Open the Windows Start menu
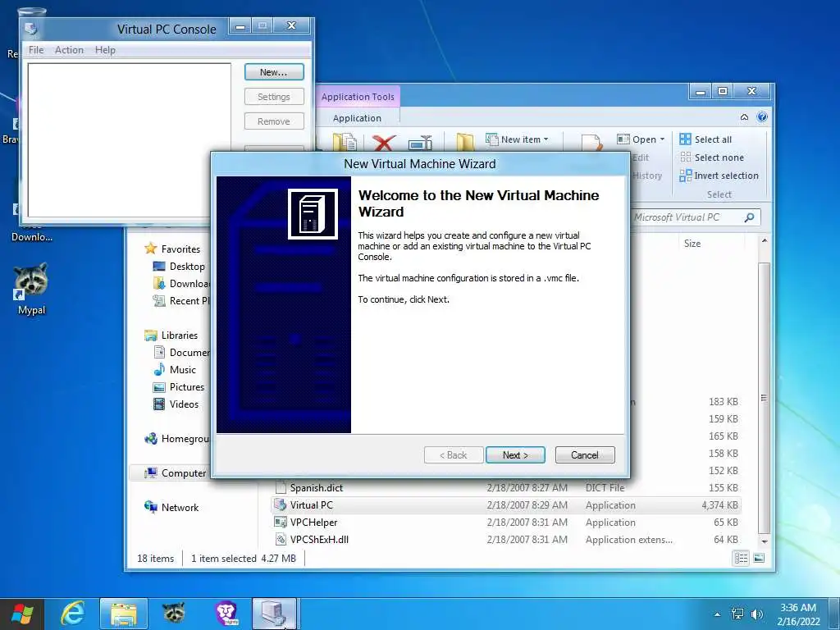This screenshot has height=630, width=840. (22, 614)
